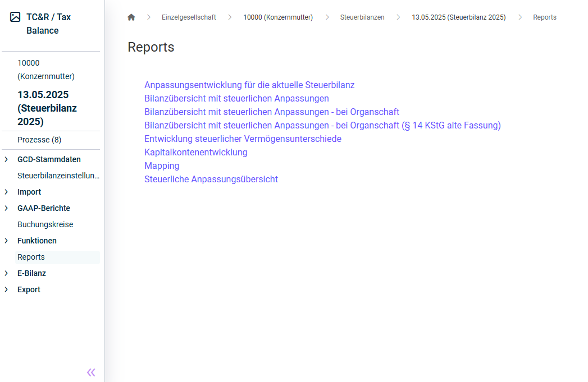Open GAAP-Berichte sidebar label

coord(44,208)
